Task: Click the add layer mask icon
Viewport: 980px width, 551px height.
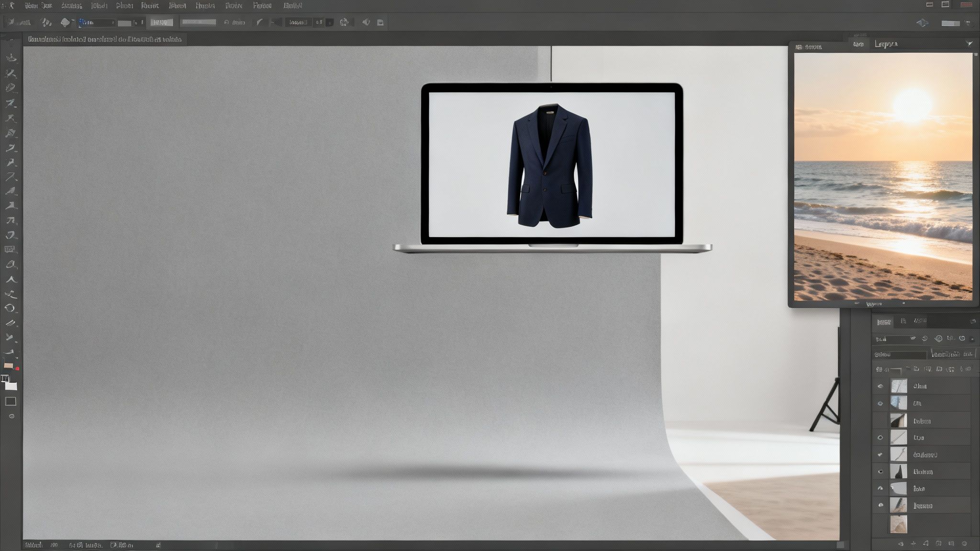Action: click(x=926, y=542)
